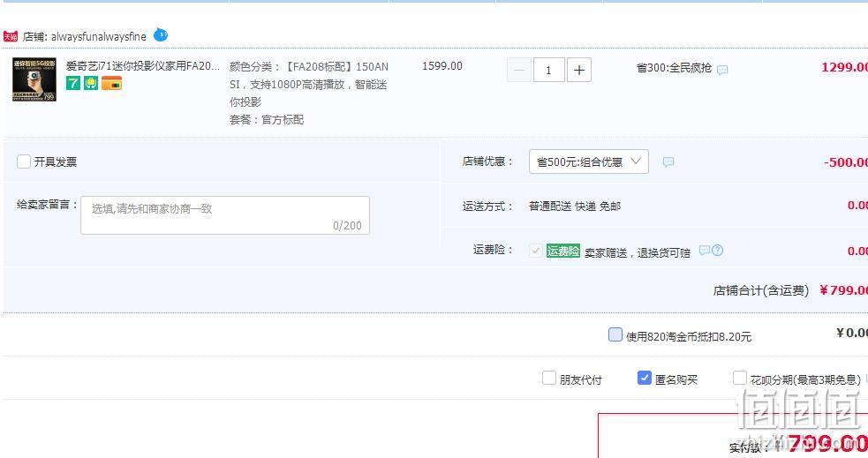
Task: Decrease quantity with the minus button
Action: point(519,70)
